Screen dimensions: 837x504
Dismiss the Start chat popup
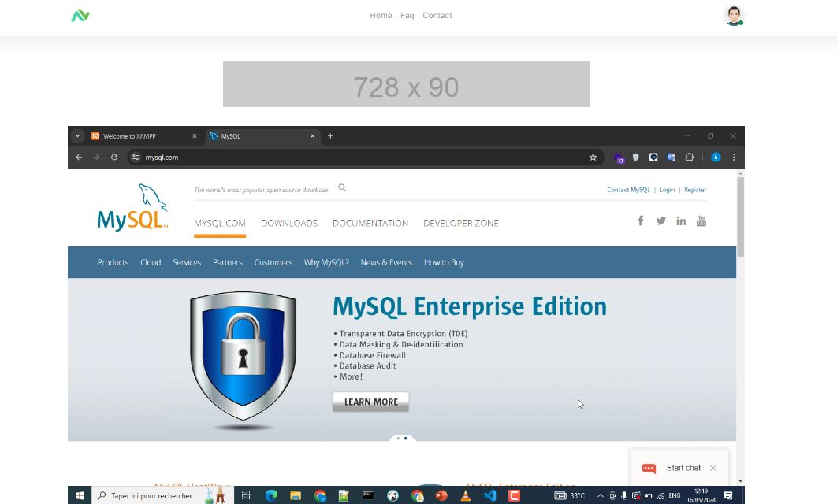coord(713,468)
